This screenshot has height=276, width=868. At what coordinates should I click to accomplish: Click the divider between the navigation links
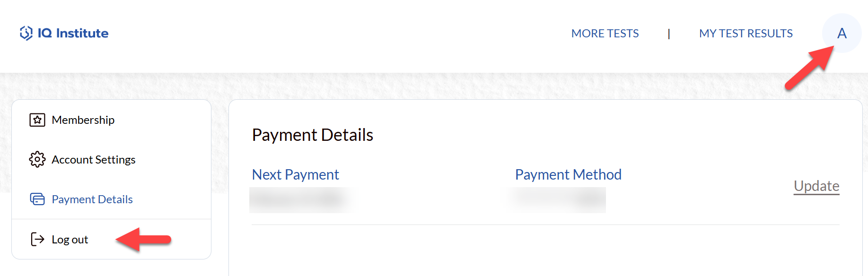pos(669,34)
